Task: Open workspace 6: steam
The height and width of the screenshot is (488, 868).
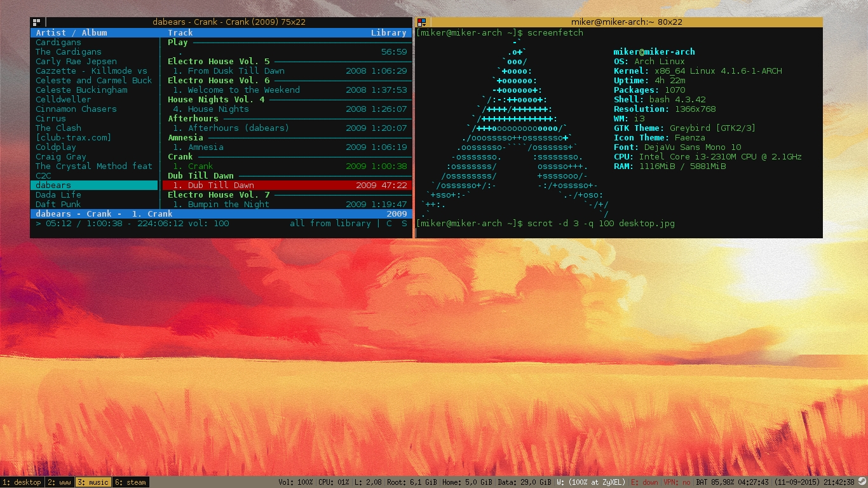Action: pos(130,482)
